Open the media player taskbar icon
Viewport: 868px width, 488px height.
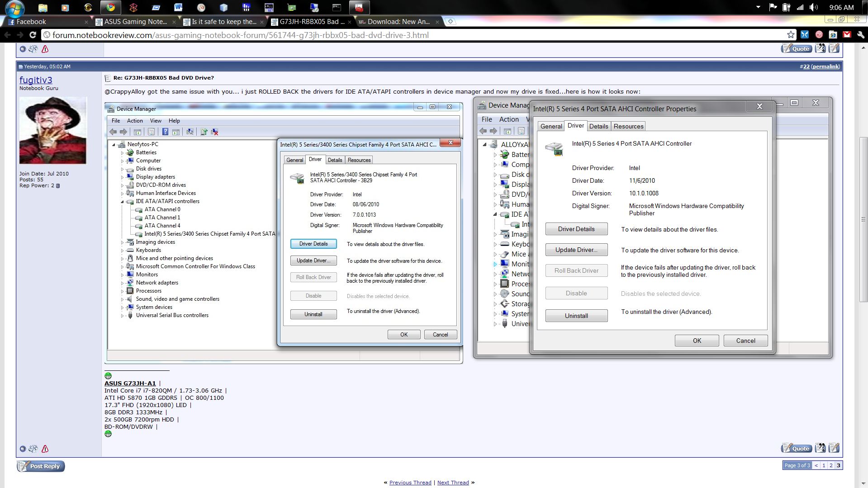(x=65, y=7)
